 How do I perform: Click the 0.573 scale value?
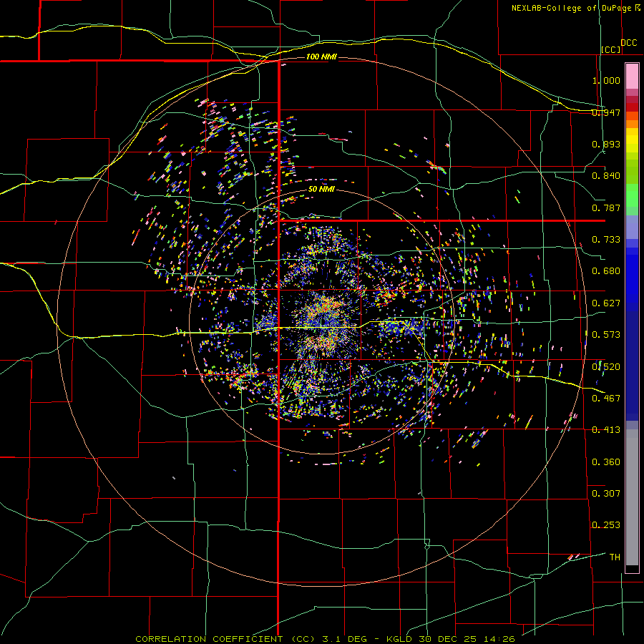tap(606, 335)
